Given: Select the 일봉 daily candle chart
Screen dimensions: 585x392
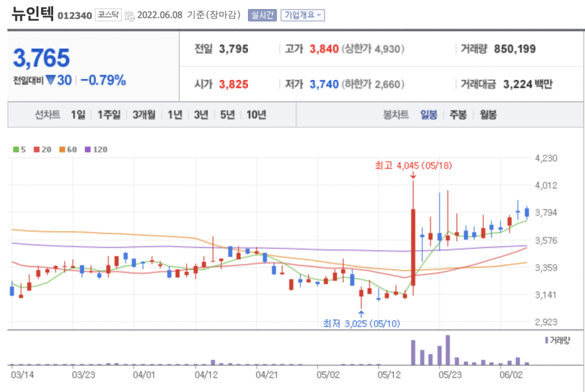Looking at the screenshot, I should click(428, 115).
